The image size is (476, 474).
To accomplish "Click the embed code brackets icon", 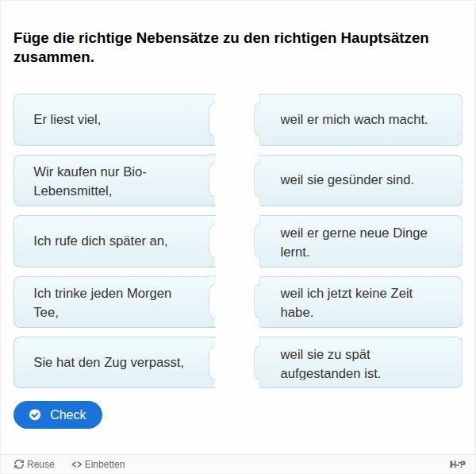I will (77, 464).
